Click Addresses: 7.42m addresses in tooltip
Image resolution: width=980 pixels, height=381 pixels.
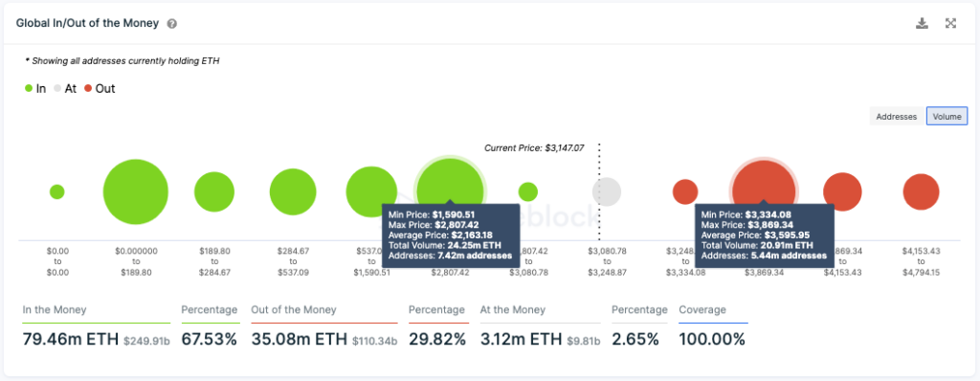click(x=450, y=256)
